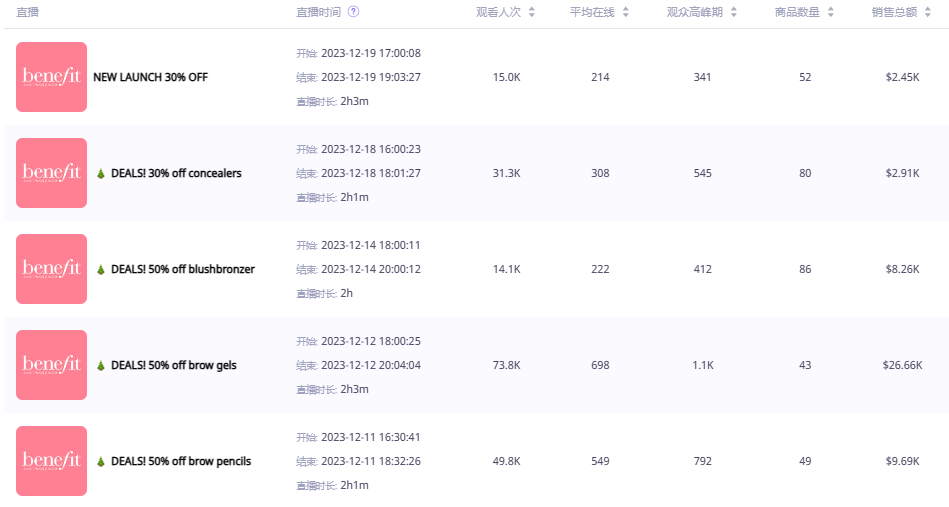Click the 直播时间 column header label

point(318,12)
